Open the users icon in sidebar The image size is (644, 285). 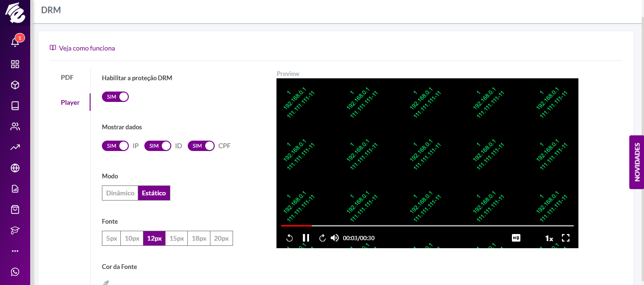click(x=15, y=126)
